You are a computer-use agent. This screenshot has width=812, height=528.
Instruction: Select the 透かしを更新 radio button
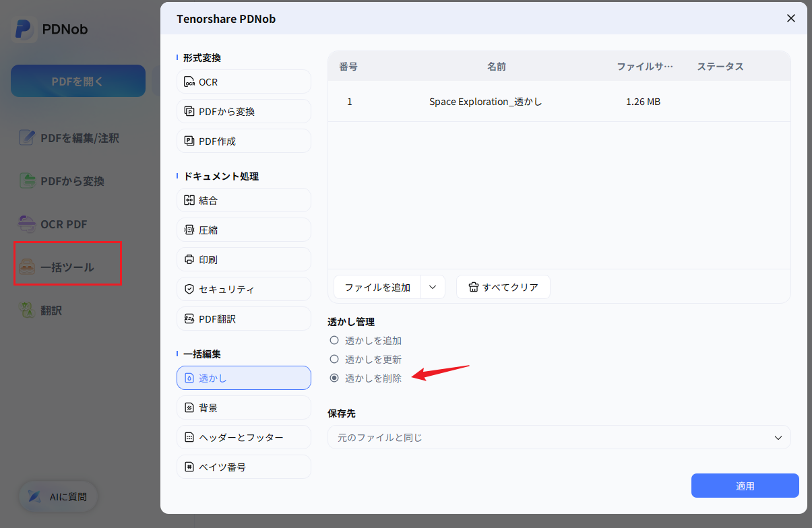point(334,360)
